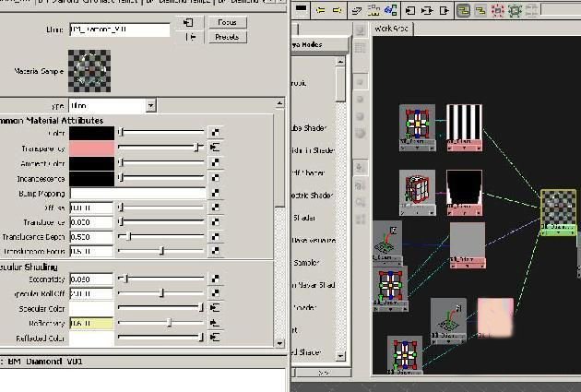Image resolution: width=581 pixels, height=392 pixels.
Task: Show input and output connections icon
Action: 427,10
